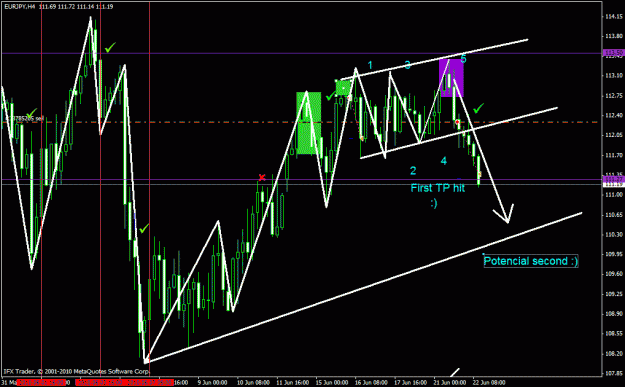Click the 110.65 price on the scale
This screenshot has width=625, height=387.
pos(614,215)
